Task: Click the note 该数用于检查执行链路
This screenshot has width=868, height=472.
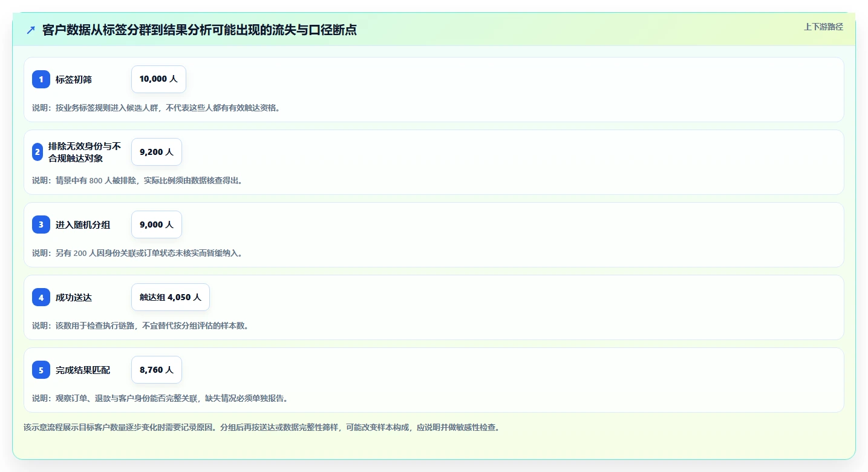Action: tap(141, 326)
